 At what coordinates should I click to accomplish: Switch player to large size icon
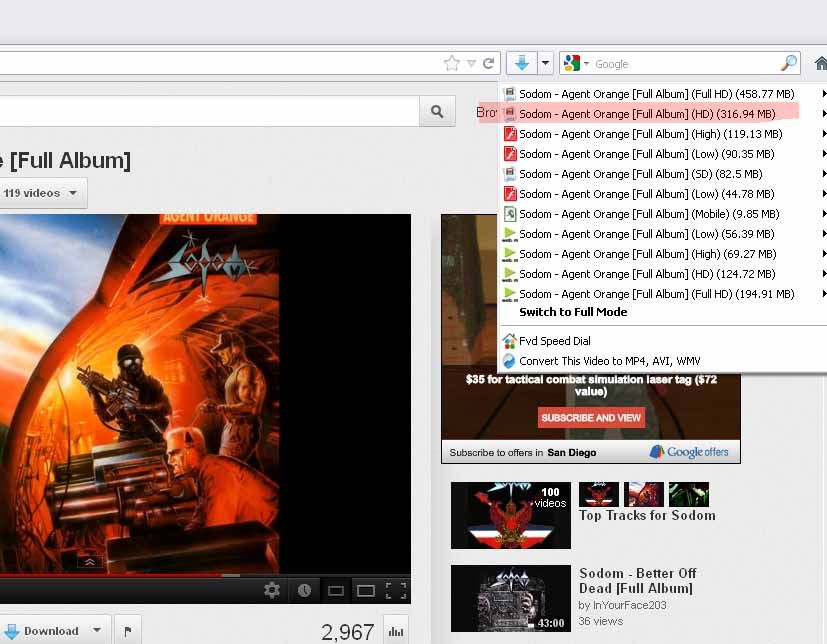point(366,591)
